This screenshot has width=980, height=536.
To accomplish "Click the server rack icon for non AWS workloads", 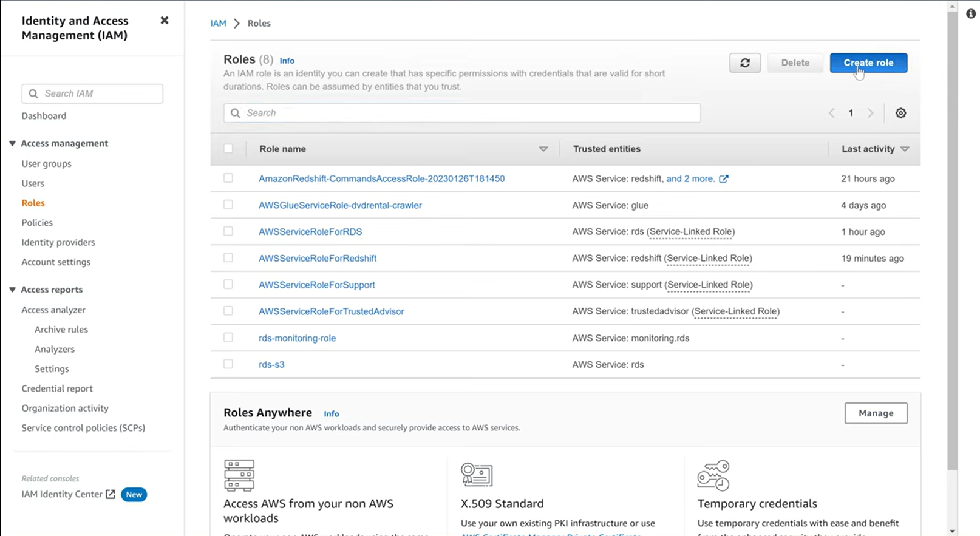I will 239,475.
